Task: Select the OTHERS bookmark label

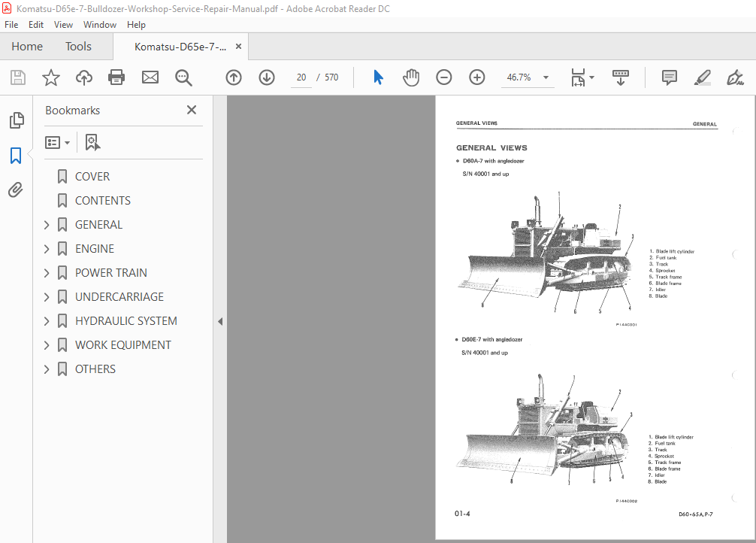Action: pyautogui.click(x=95, y=369)
